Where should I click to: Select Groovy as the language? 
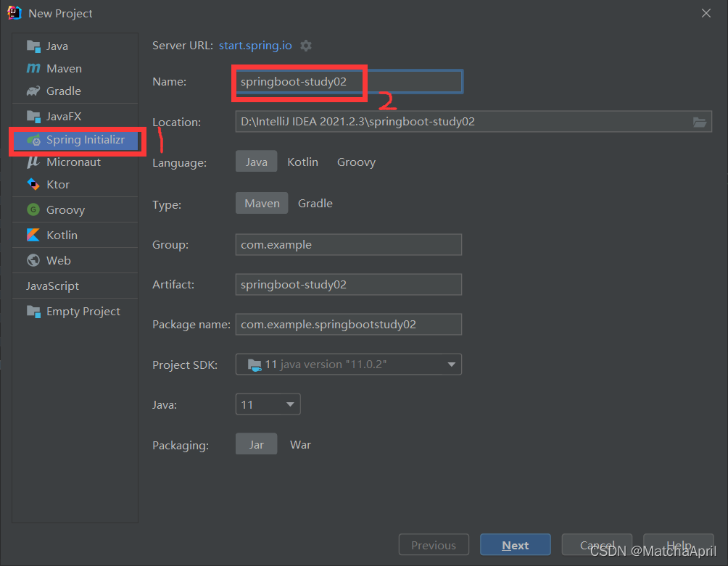pos(356,162)
